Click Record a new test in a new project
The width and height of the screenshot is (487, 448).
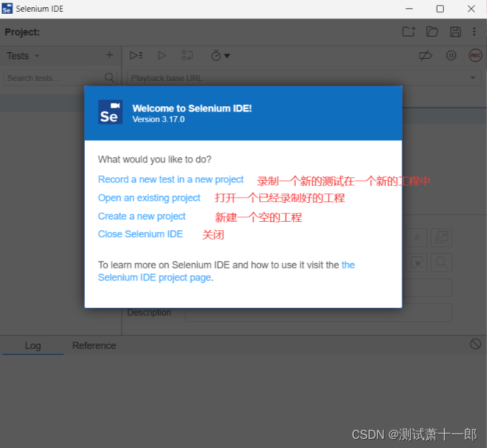pyautogui.click(x=171, y=179)
